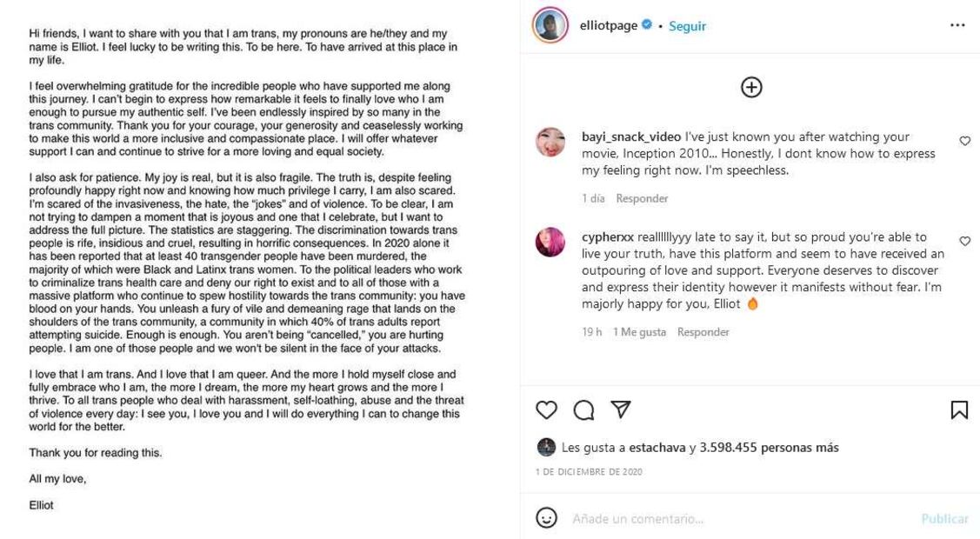Open the three-dots more options menu
The height and width of the screenshot is (539, 980).
click(957, 25)
